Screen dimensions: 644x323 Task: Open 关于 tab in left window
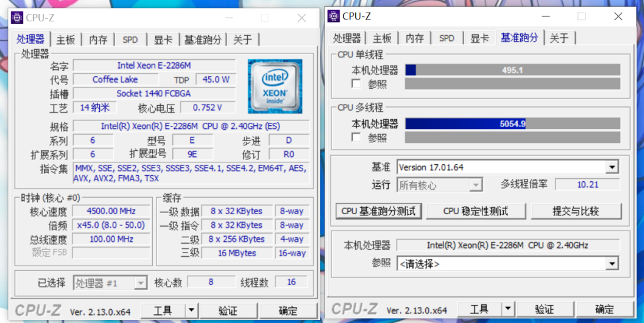coord(243,40)
